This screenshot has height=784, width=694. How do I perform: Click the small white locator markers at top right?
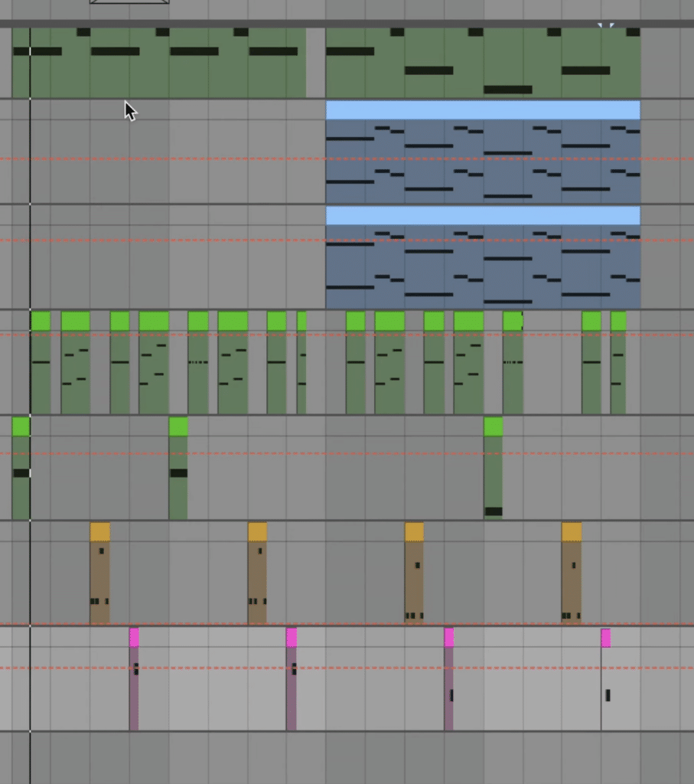point(606,24)
